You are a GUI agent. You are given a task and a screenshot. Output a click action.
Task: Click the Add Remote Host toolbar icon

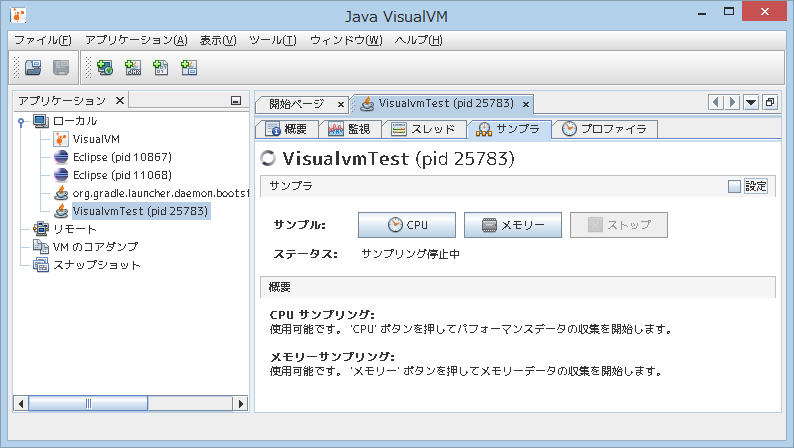point(104,68)
